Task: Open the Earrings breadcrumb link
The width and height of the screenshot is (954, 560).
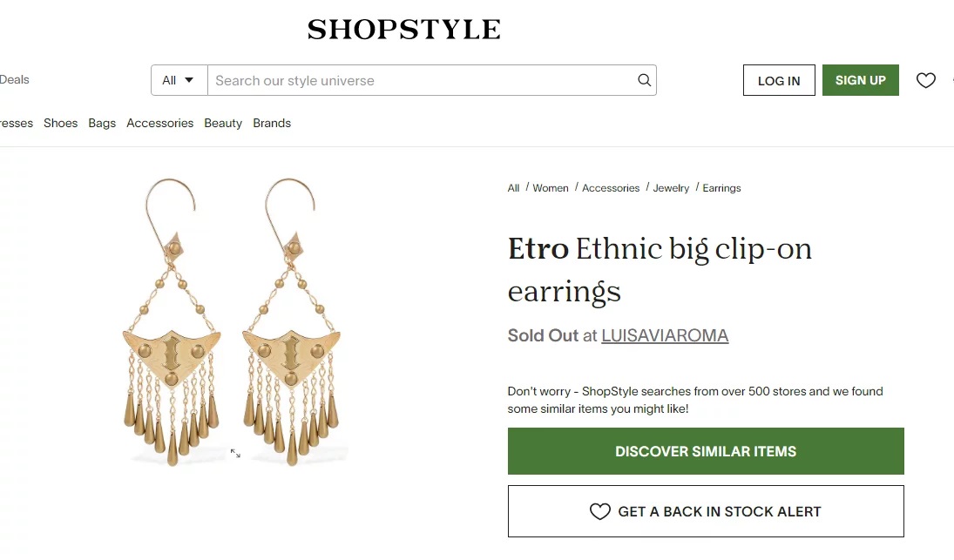Action: 721,188
